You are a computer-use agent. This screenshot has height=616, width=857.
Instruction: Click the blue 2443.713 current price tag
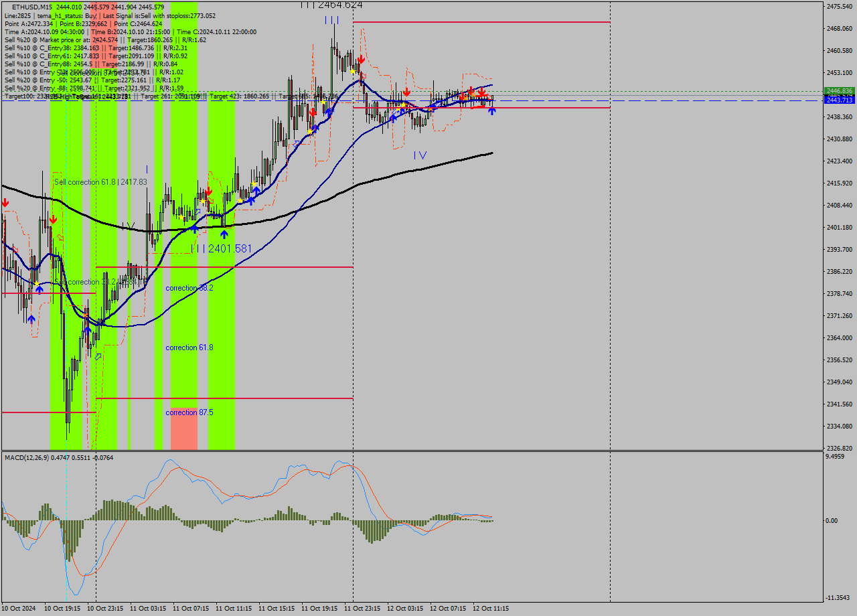click(x=839, y=100)
